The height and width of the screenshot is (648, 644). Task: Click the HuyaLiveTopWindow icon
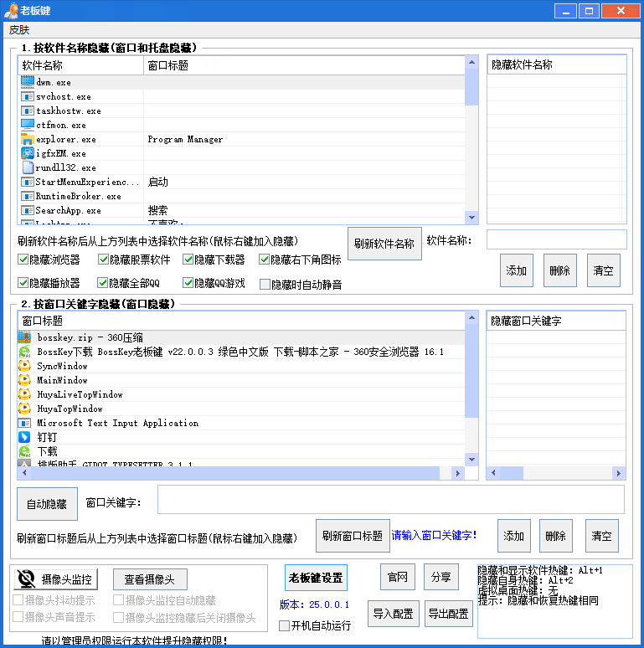pos(24,394)
